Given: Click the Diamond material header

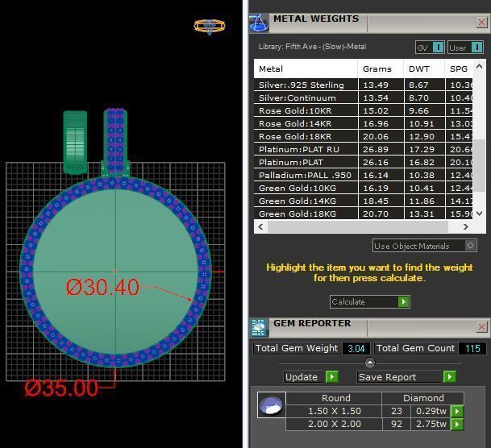Looking at the screenshot, I should click(x=423, y=398).
